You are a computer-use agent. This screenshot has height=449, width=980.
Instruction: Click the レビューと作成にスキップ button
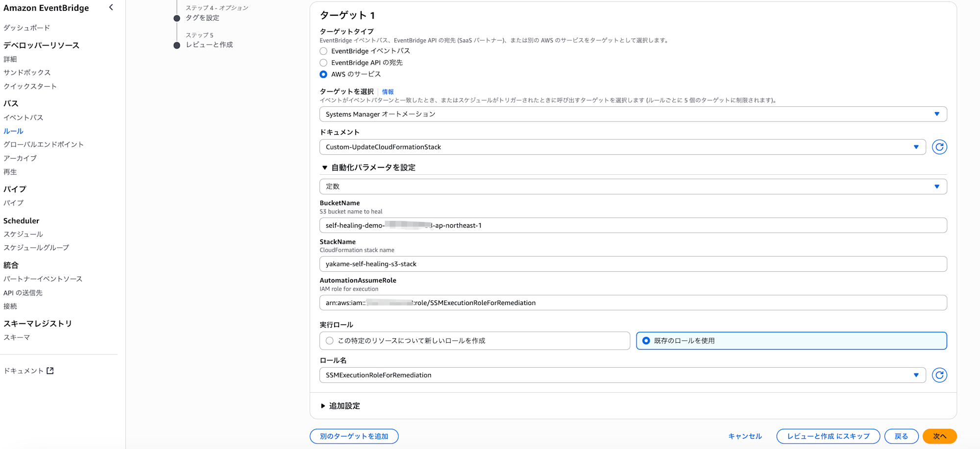click(828, 436)
